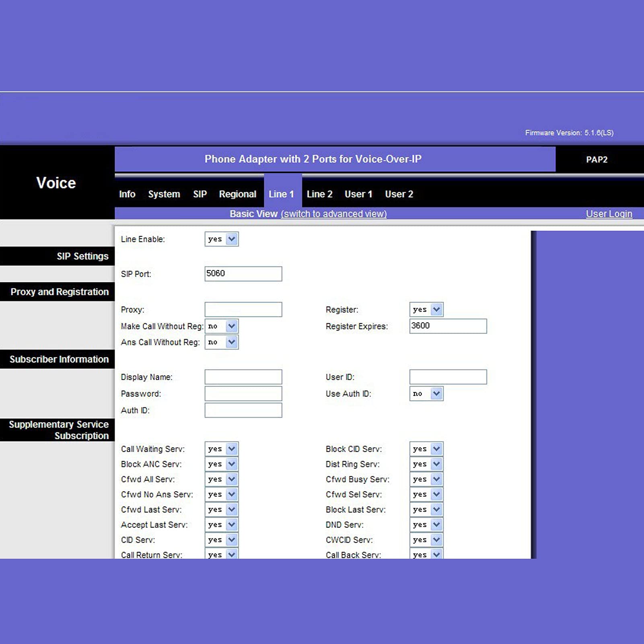Click the Phone Adapter with 2 Ports title
This screenshot has height=644, width=644.
313,159
